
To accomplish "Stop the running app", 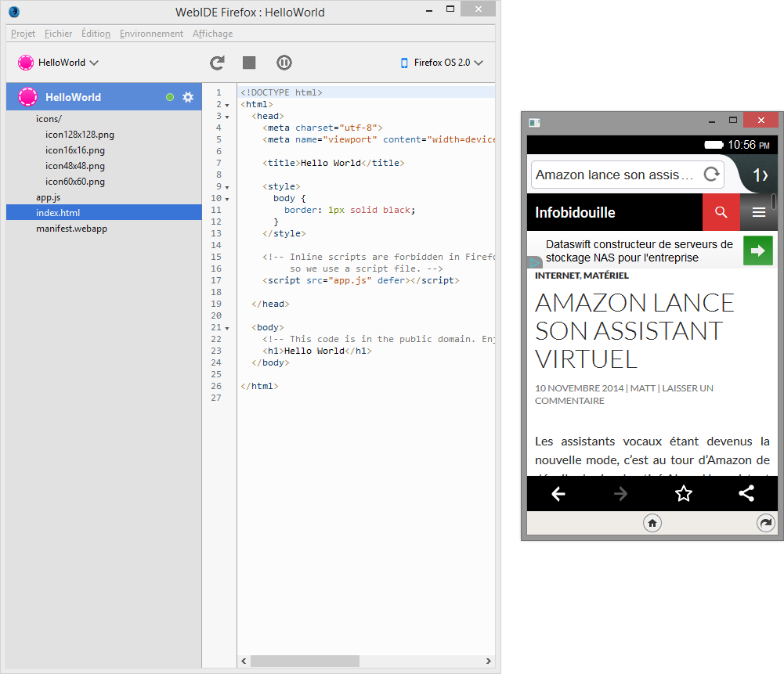I will coord(249,63).
